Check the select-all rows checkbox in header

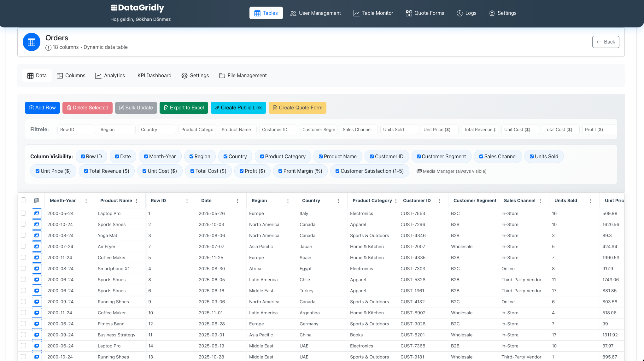click(23, 200)
